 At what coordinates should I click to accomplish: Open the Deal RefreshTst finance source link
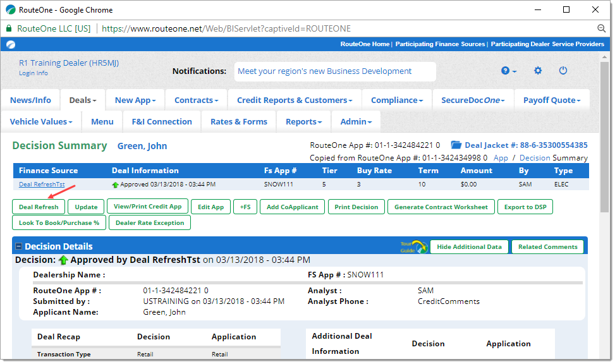42,185
